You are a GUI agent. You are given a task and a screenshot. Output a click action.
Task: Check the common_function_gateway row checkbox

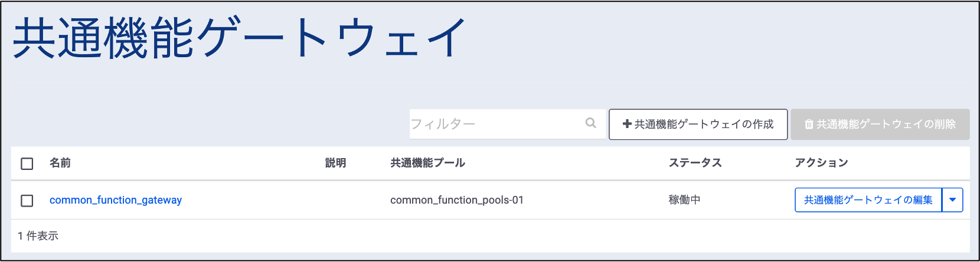coord(27,201)
